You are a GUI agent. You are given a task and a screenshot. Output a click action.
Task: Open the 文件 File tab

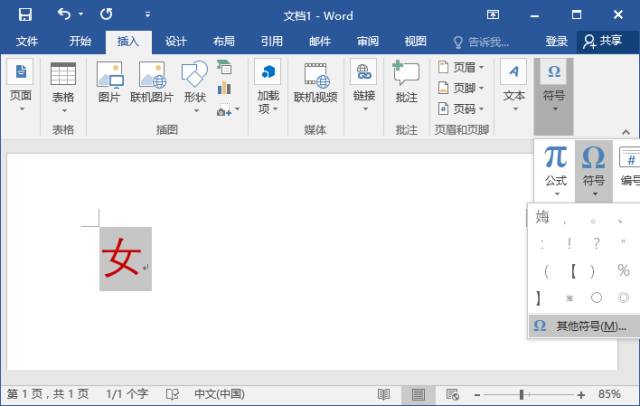(27, 41)
